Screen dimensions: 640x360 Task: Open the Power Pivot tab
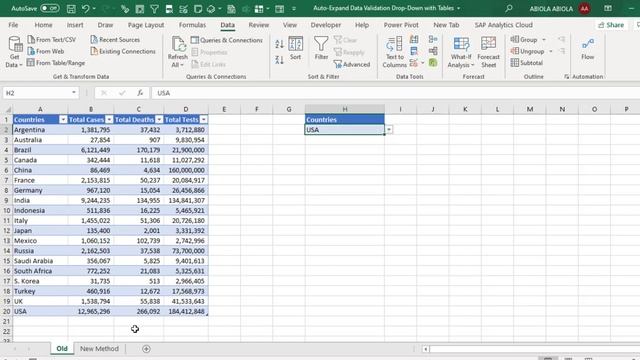(401, 25)
